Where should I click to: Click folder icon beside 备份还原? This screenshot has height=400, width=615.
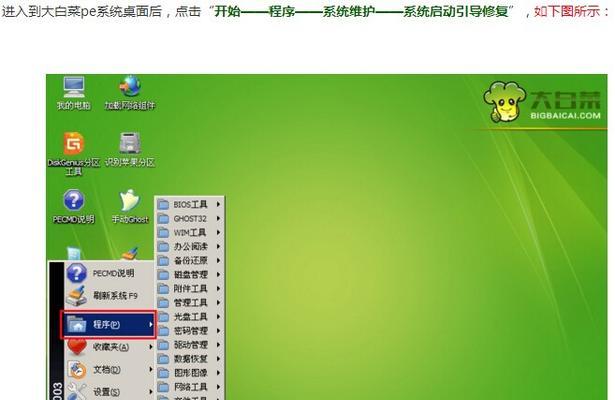coord(163,260)
